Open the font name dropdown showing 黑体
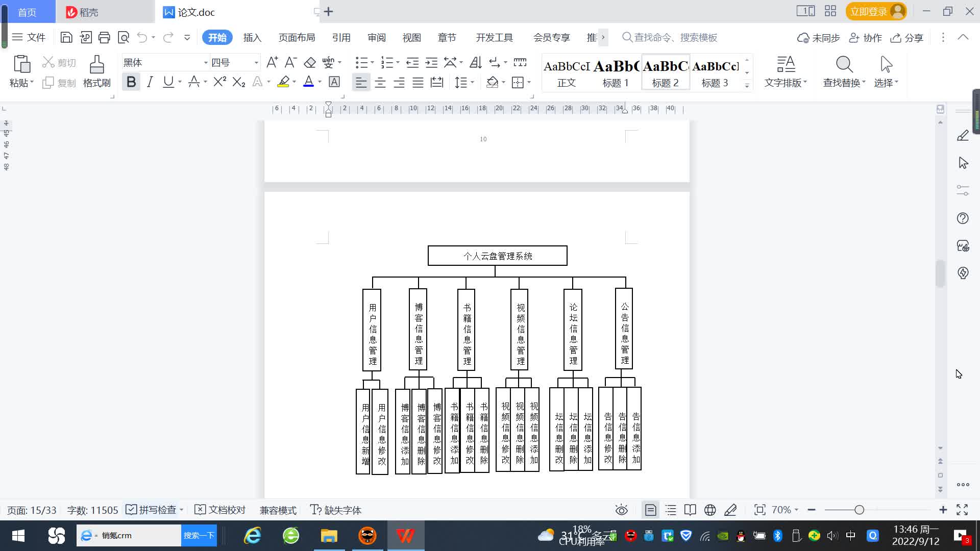The image size is (980, 551). (x=206, y=62)
